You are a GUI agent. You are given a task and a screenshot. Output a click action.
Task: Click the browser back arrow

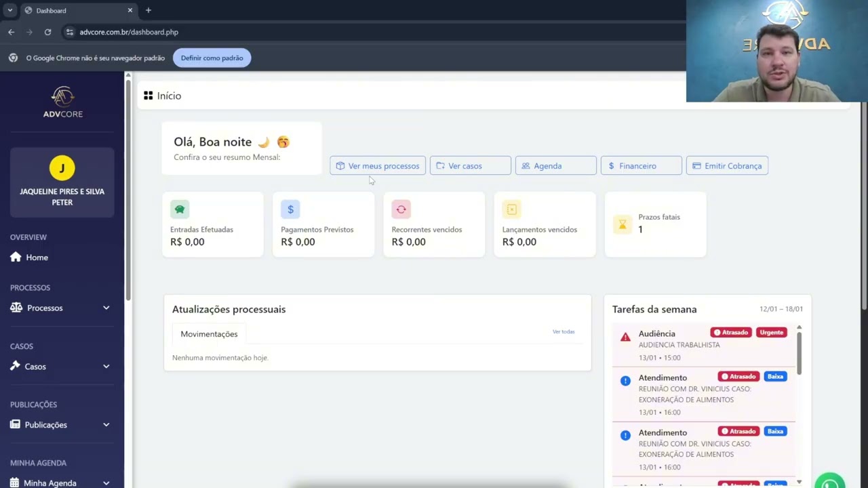point(11,32)
